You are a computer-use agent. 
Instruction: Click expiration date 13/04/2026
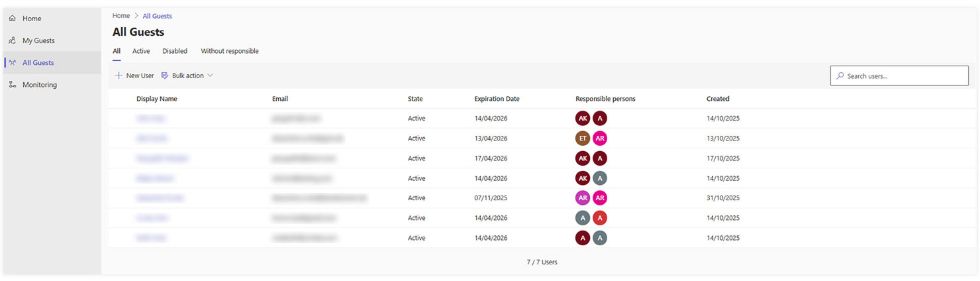click(x=491, y=139)
